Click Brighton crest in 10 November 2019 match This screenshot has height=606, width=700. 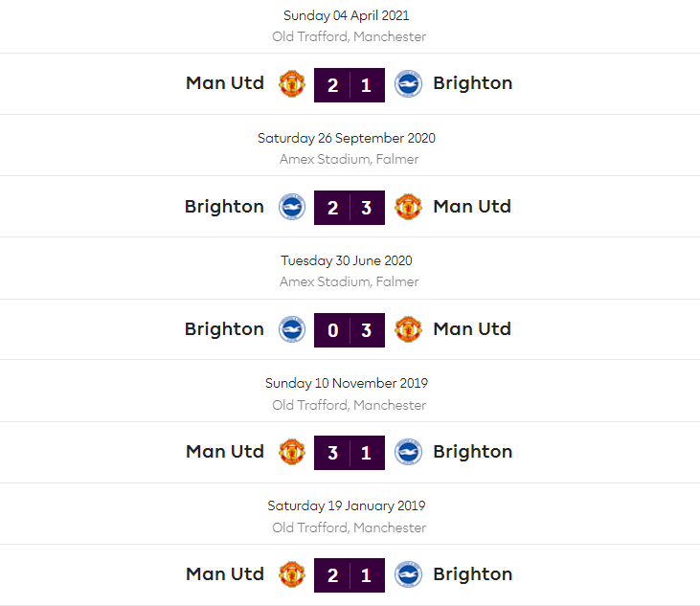[409, 452]
